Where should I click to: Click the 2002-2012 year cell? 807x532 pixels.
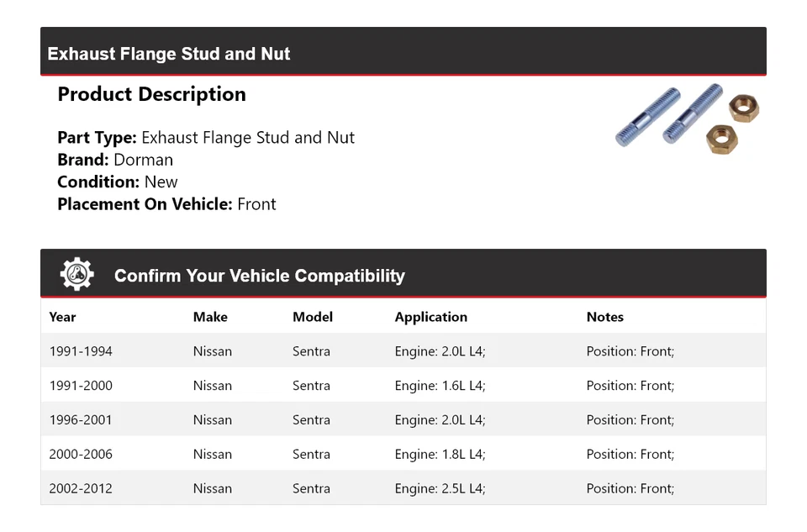(x=81, y=488)
